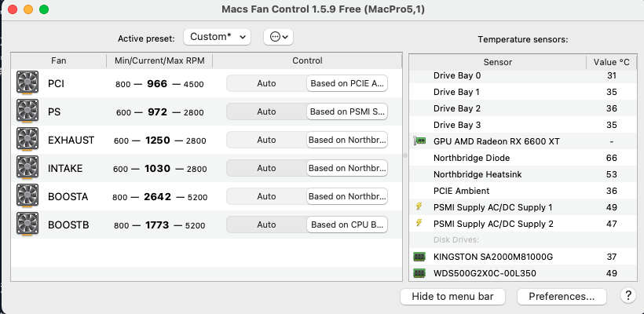The width and height of the screenshot is (644, 314).
Task: Expand the preset options ellipsis menu
Action: [279, 37]
